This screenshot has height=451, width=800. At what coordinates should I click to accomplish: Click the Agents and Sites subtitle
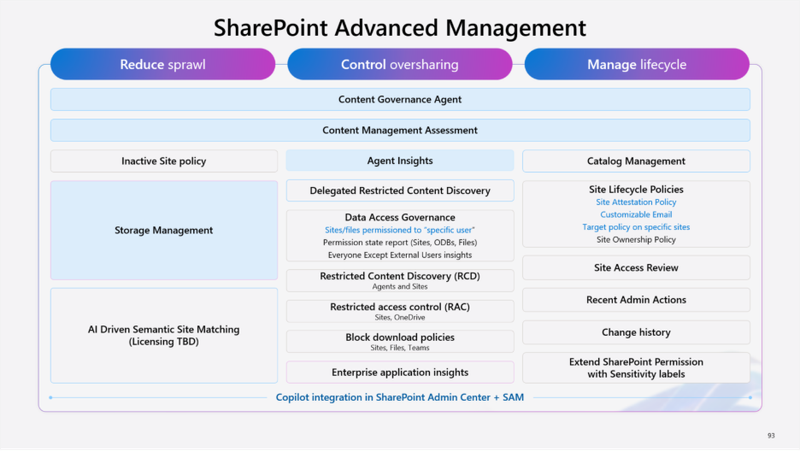point(400,287)
